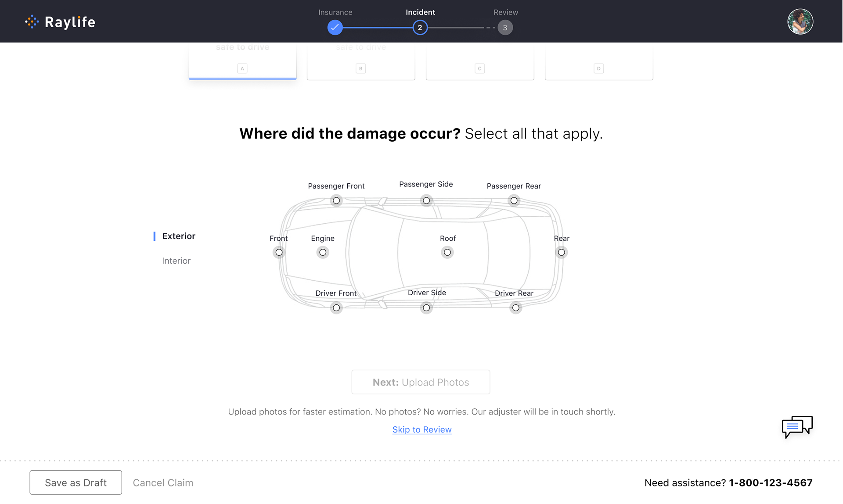
Task: Go to Review step 3 circle
Action: [505, 28]
